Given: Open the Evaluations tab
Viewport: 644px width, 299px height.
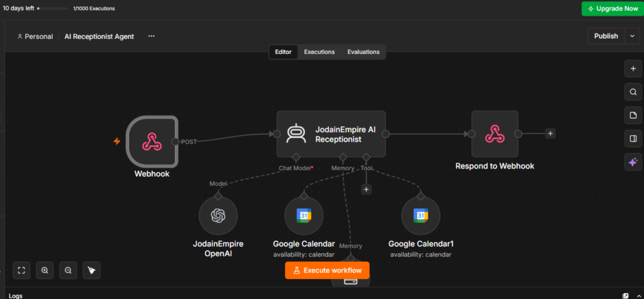Looking at the screenshot, I should pyautogui.click(x=364, y=52).
